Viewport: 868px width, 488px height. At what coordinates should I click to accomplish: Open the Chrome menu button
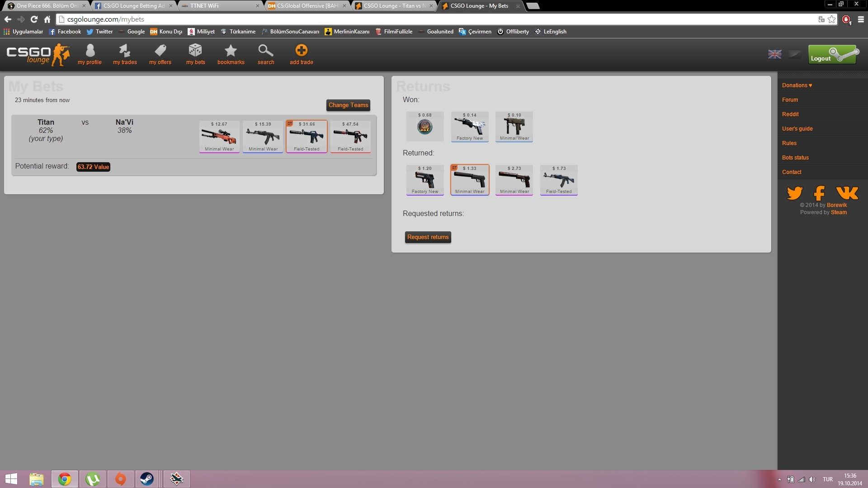pyautogui.click(x=861, y=19)
